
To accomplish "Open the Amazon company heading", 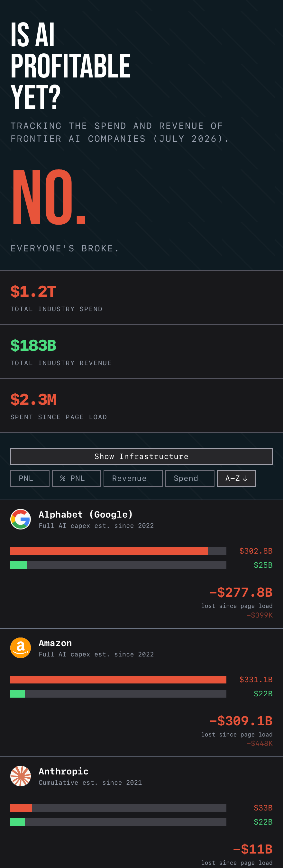I will coord(55,643).
